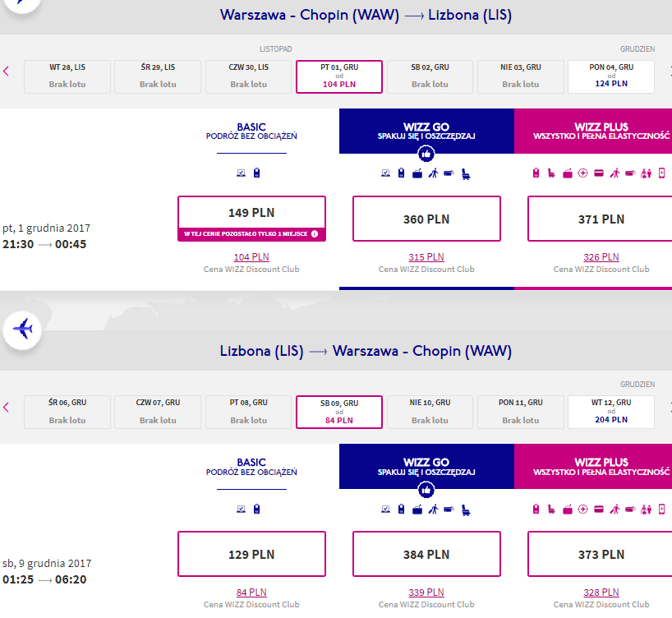
Task: Select return date WT 12, GRU 204 PLN
Action: (x=611, y=413)
